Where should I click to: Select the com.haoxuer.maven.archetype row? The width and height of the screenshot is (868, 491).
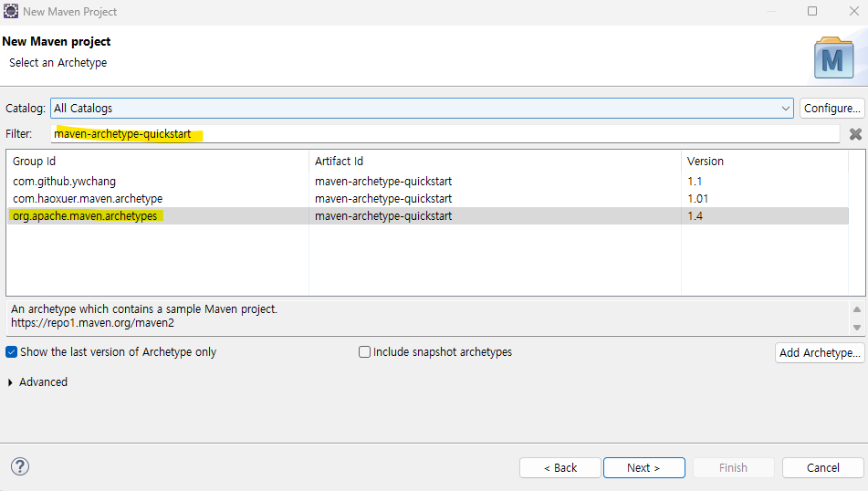pyautogui.click(x=428, y=199)
